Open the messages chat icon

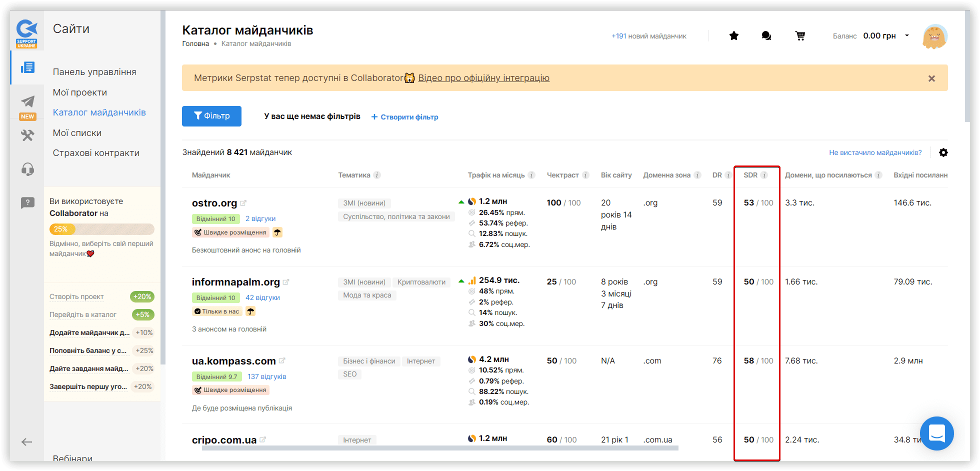point(766,35)
